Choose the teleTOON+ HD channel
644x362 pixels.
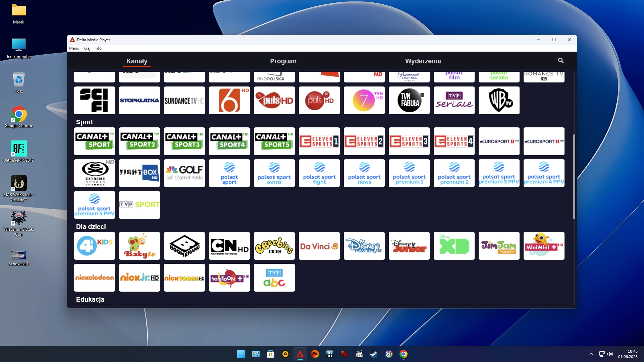point(229,278)
